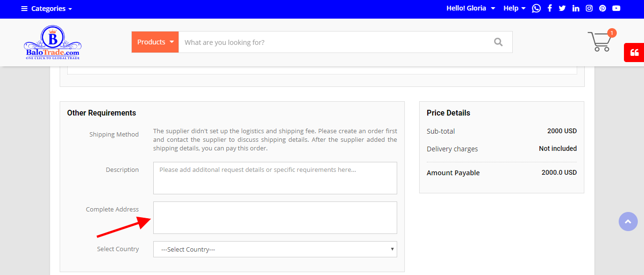Click into the Complete Address text area
This screenshot has height=275, width=644.
coord(275,218)
